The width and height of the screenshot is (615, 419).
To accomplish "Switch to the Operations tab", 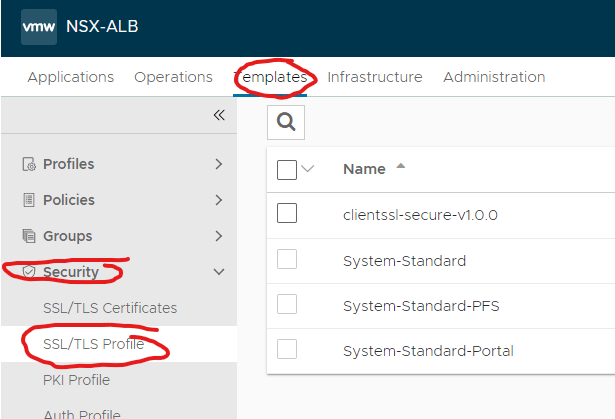I will [173, 77].
